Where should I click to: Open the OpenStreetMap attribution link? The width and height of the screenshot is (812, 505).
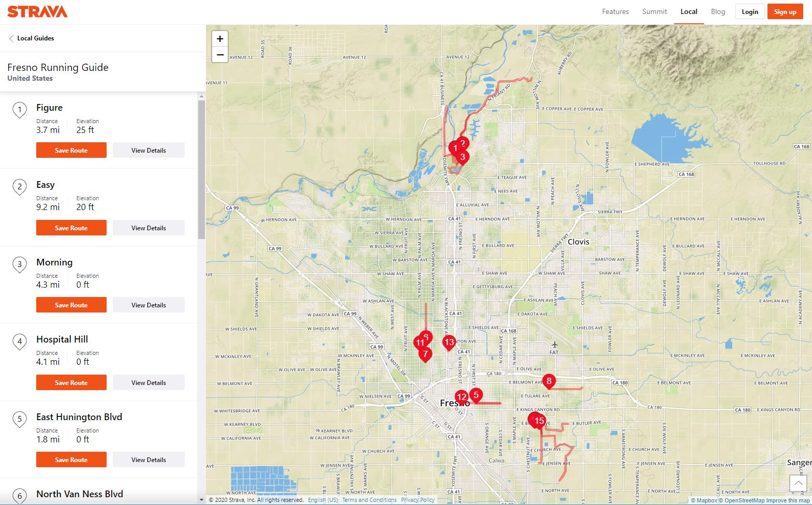742,500
